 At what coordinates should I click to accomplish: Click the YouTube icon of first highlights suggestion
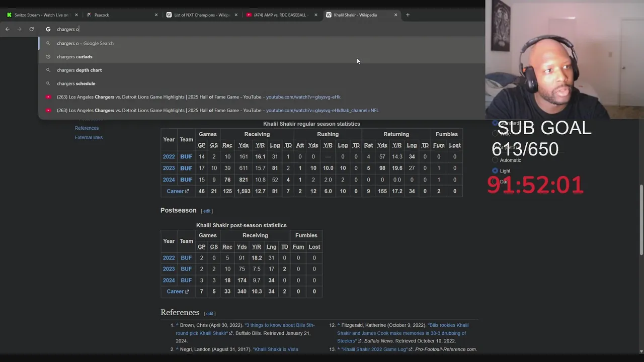(48, 97)
